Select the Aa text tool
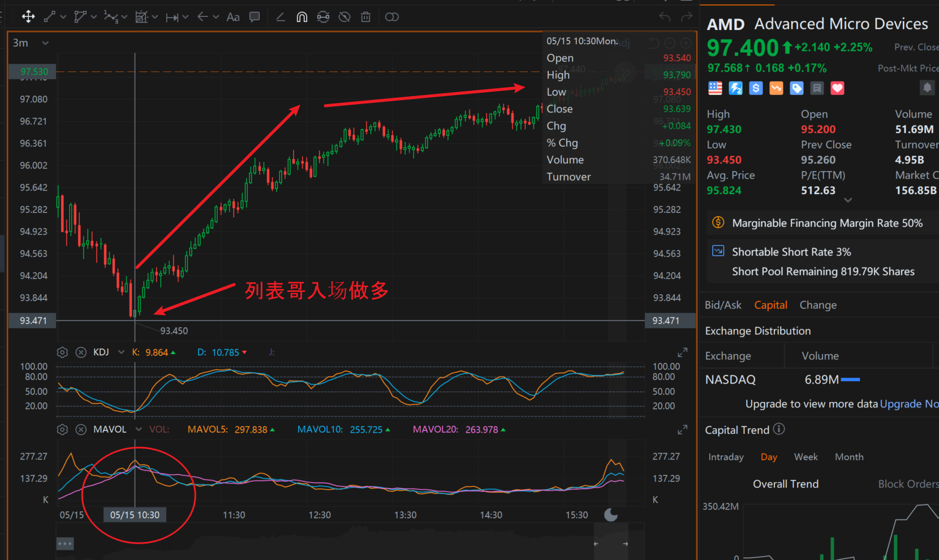This screenshot has height=560, width=939. [x=233, y=17]
